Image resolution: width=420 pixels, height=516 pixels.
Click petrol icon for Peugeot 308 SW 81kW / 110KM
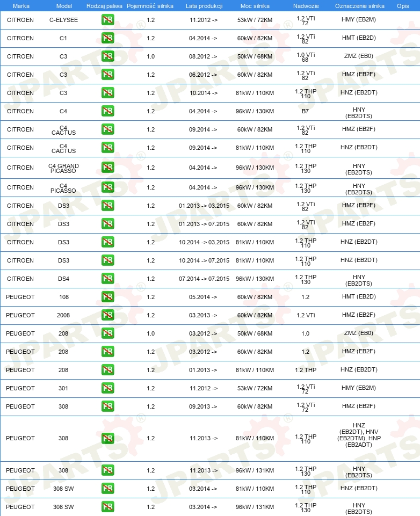tap(107, 489)
